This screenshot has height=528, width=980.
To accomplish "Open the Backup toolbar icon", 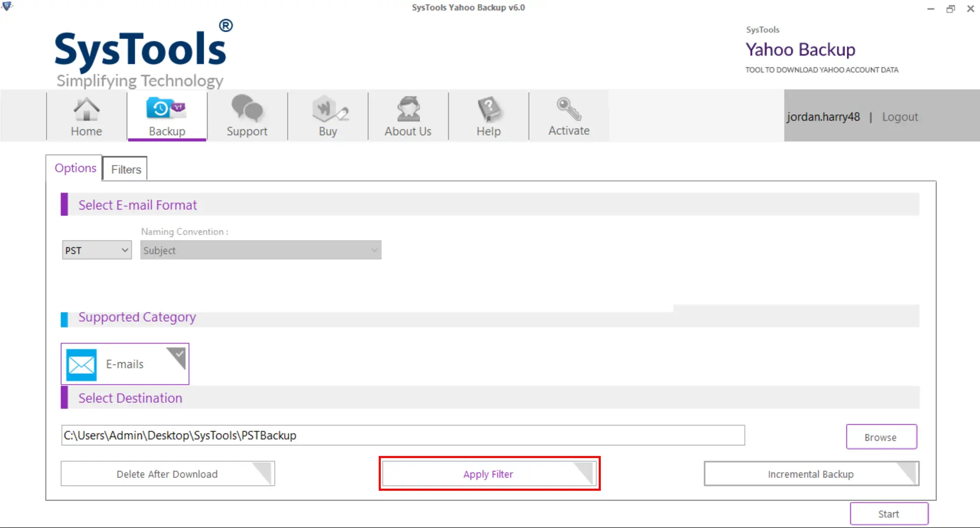I will (166, 109).
